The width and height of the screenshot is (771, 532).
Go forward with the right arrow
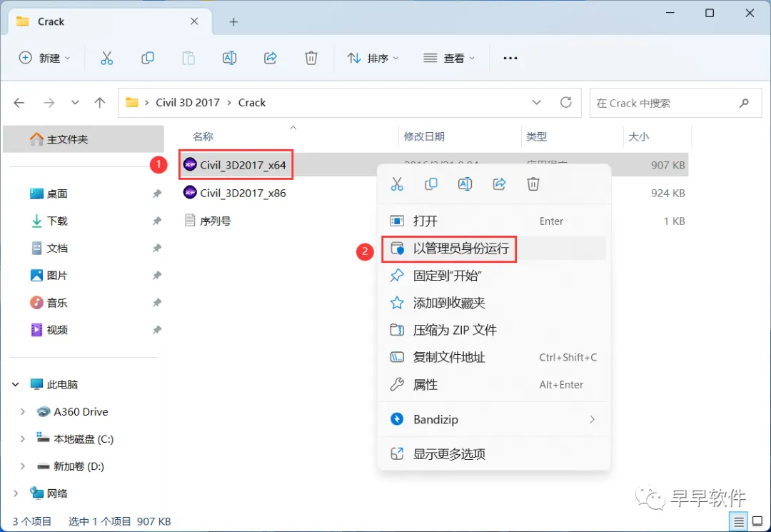tap(49, 103)
